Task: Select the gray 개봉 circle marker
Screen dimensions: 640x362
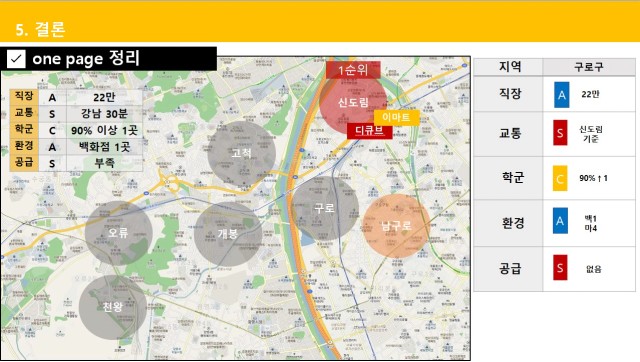Action: (x=228, y=234)
